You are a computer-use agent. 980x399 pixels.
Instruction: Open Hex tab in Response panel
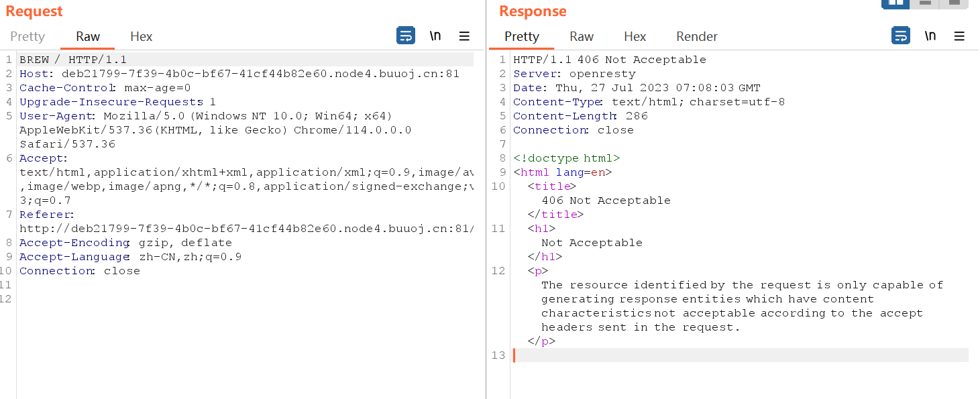pyautogui.click(x=635, y=36)
